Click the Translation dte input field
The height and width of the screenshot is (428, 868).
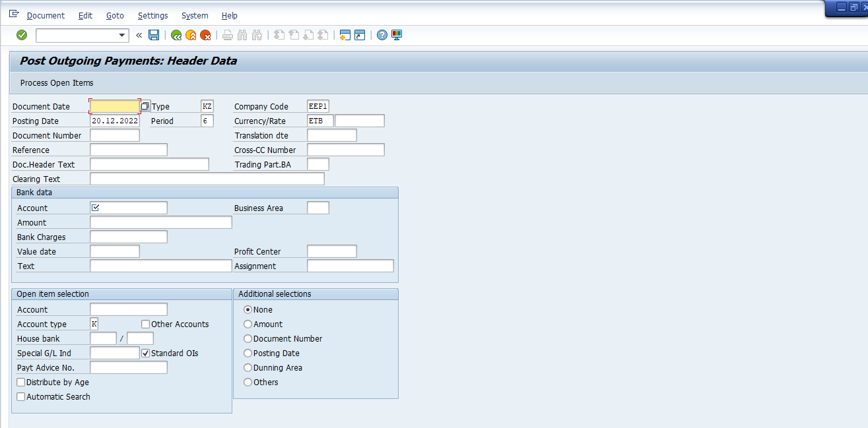tap(332, 135)
